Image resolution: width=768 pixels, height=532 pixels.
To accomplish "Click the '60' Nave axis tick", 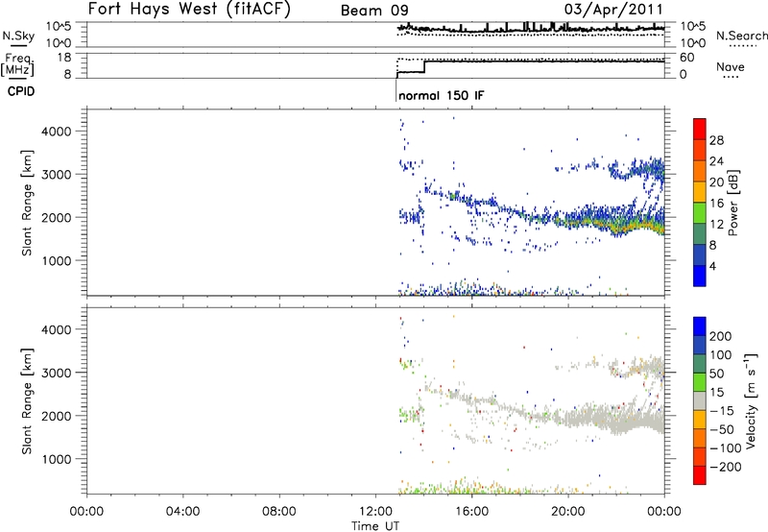I will pyautogui.click(x=686, y=58).
